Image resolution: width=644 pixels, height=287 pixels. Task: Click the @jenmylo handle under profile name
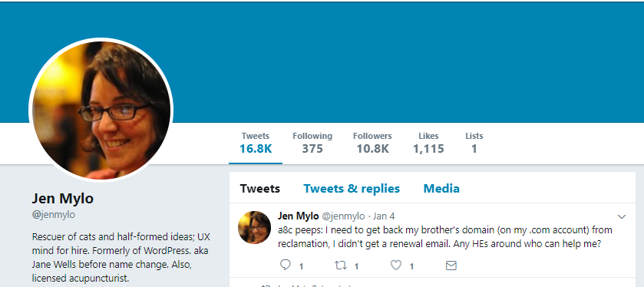pyautogui.click(x=54, y=214)
